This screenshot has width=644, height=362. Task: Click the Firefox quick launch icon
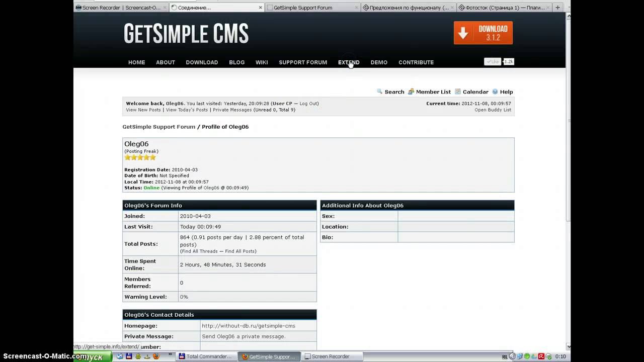coord(156,356)
